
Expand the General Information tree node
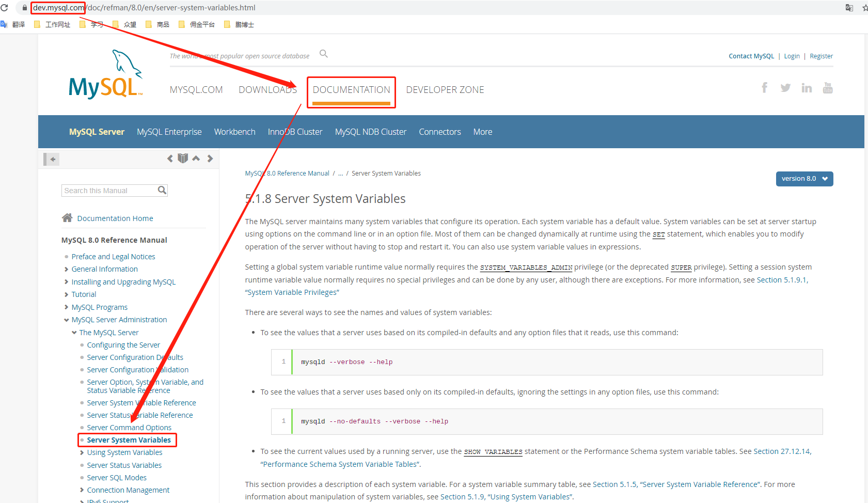point(66,269)
